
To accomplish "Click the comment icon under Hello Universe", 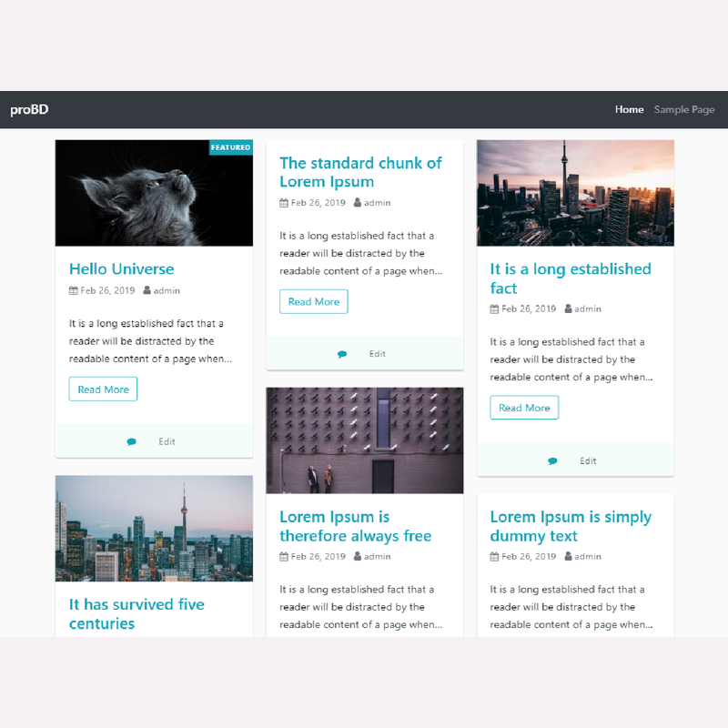I will coord(132,442).
